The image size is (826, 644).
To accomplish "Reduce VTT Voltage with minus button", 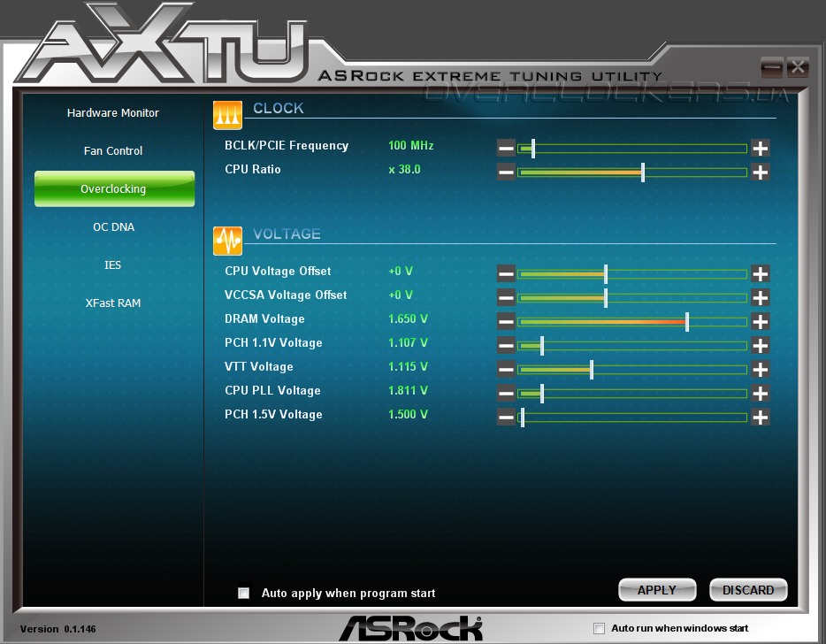I will (x=506, y=369).
